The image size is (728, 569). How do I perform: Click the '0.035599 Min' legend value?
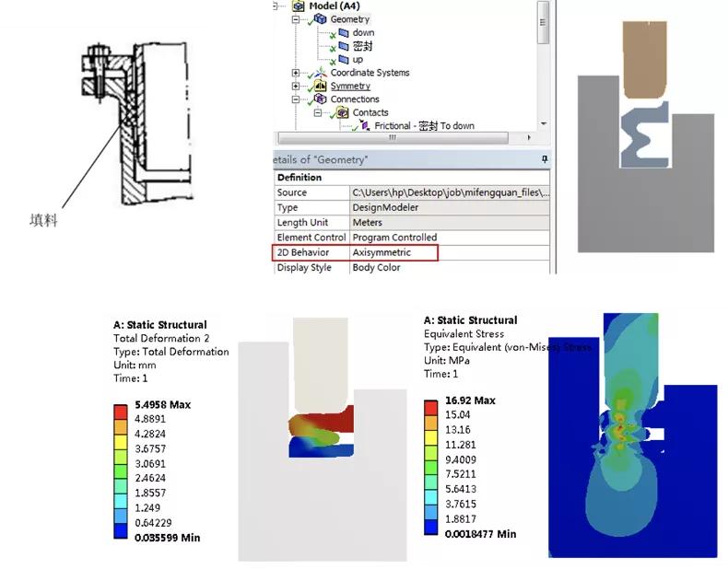167,538
